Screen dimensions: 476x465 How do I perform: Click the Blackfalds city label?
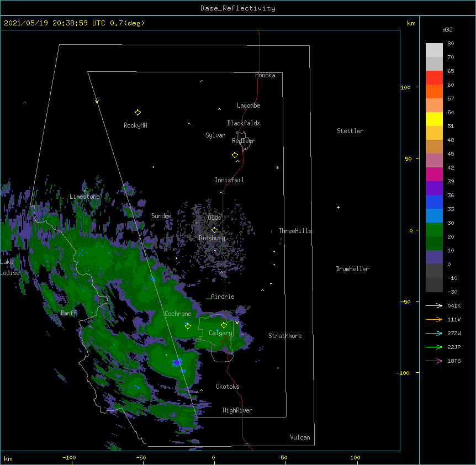[x=244, y=123]
